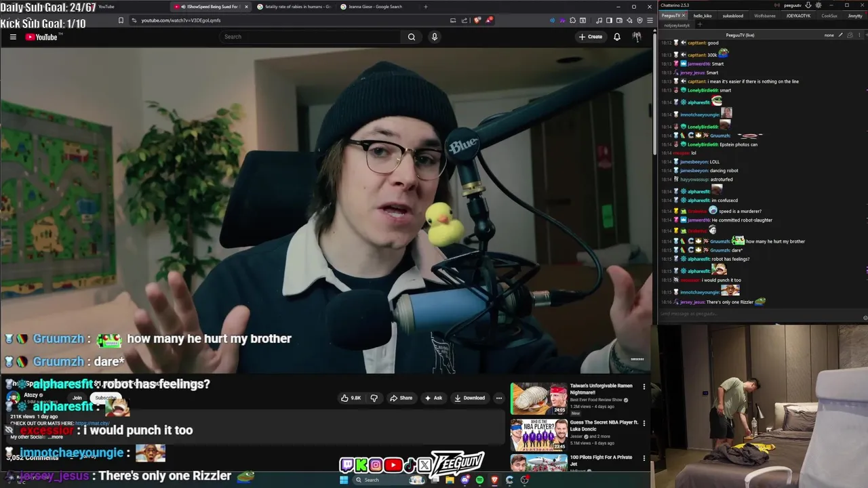Focus the YouTube search box

(311, 37)
